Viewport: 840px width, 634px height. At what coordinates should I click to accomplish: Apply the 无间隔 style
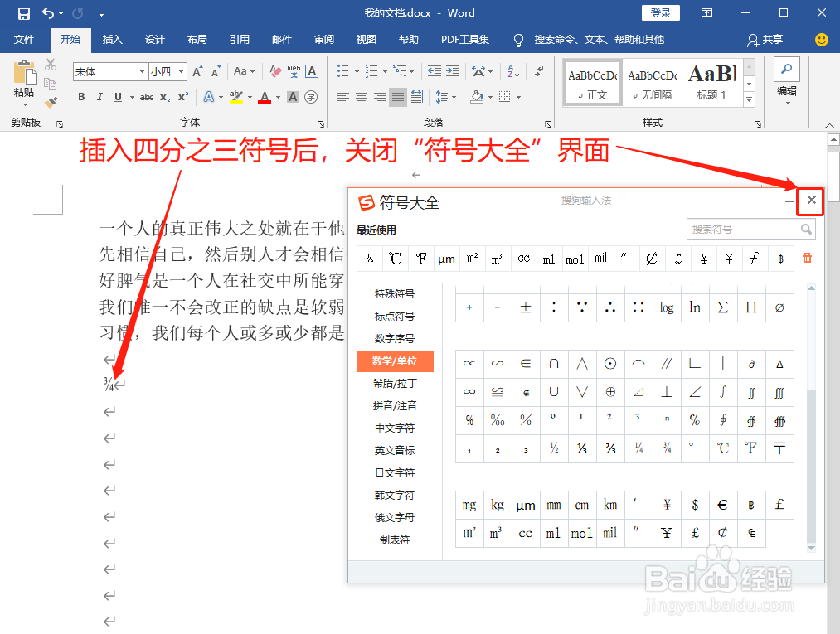653,82
